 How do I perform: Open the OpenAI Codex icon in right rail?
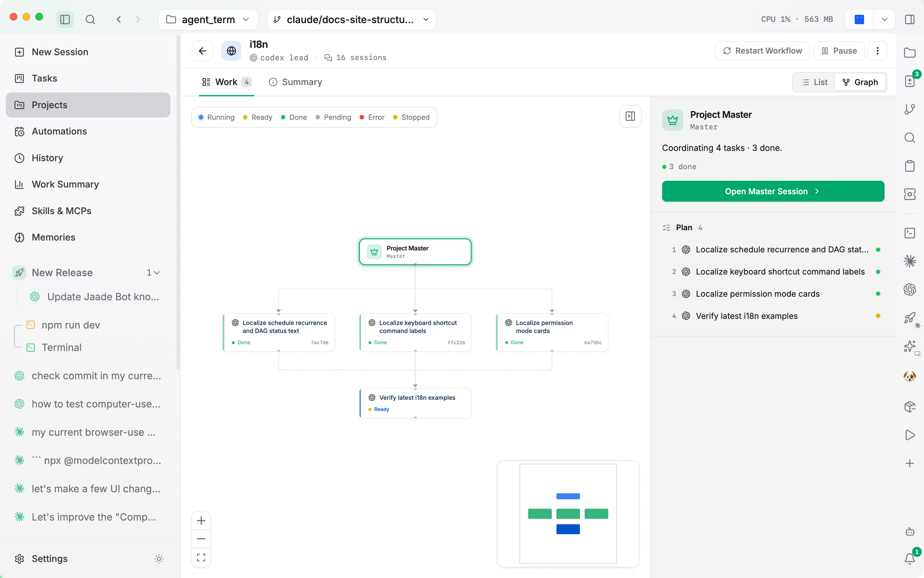910,289
